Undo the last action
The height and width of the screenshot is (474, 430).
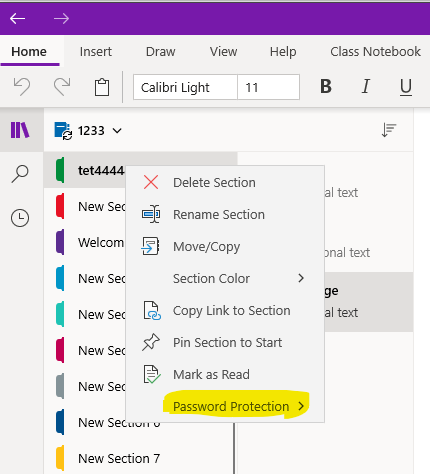point(22,87)
